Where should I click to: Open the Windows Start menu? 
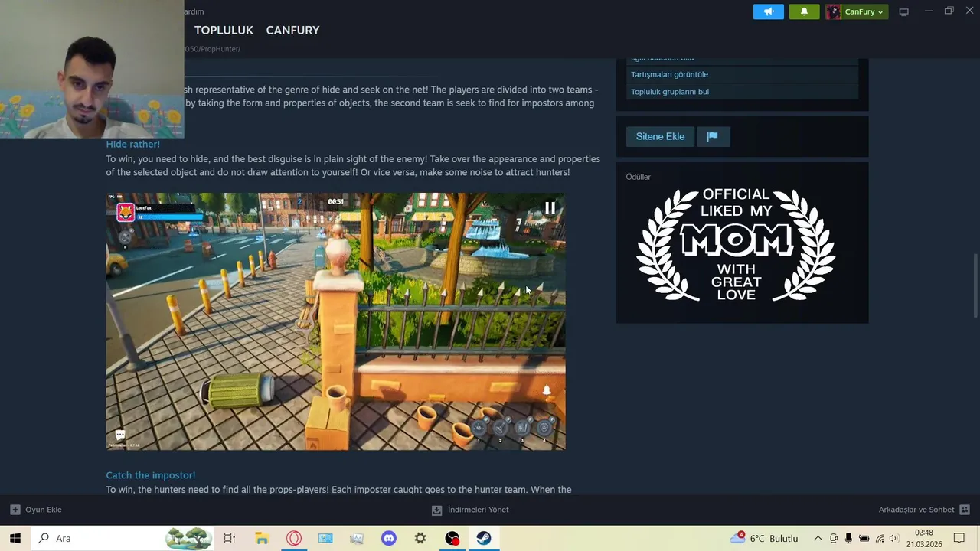[15, 538]
